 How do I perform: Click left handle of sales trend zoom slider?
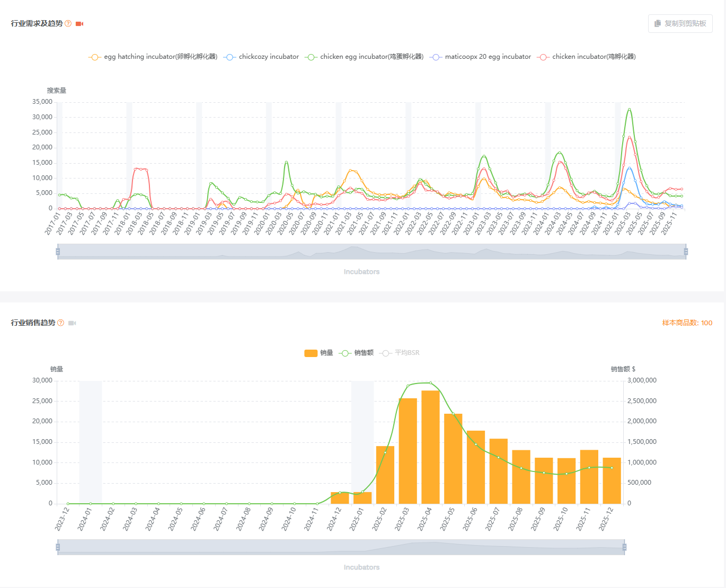point(58,547)
